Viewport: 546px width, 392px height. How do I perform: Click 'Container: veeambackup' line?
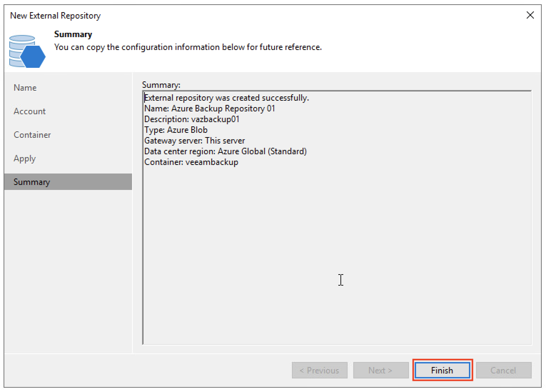(x=191, y=162)
